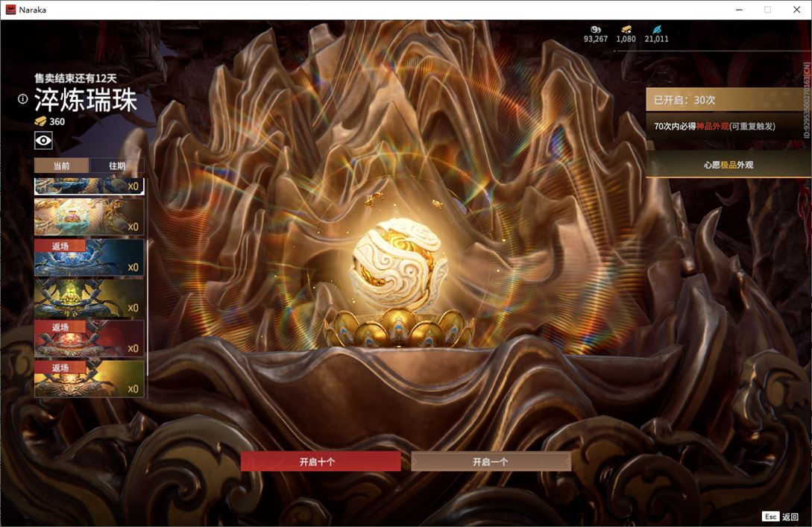Click the teal feather currency icon above 21,011
This screenshot has width=812, height=527.
coord(657,30)
